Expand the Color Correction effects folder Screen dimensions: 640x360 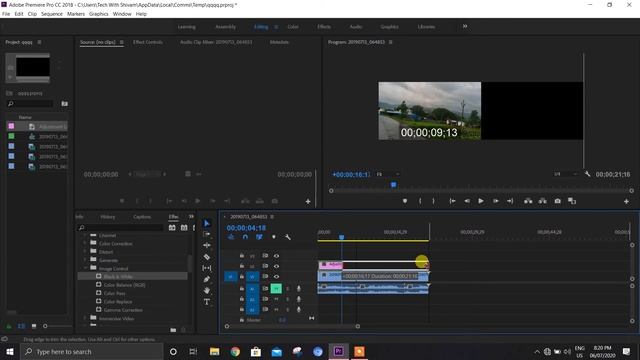85,244
